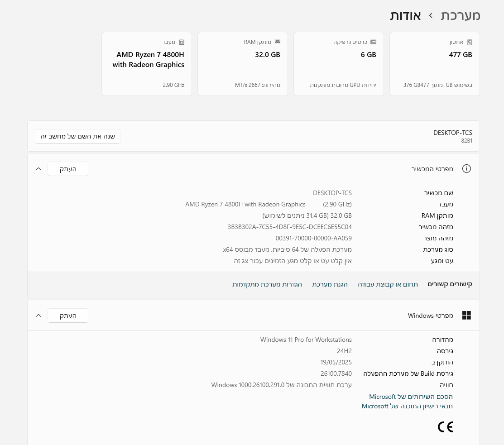Click the device specifications info icon
504x445 pixels.
point(466,169)
